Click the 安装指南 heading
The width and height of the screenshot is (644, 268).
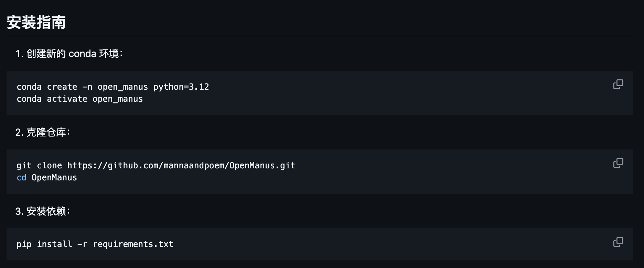(36, 23)
